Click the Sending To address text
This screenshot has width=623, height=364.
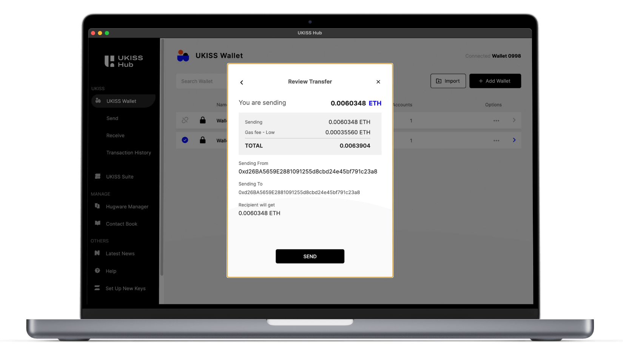299,192
